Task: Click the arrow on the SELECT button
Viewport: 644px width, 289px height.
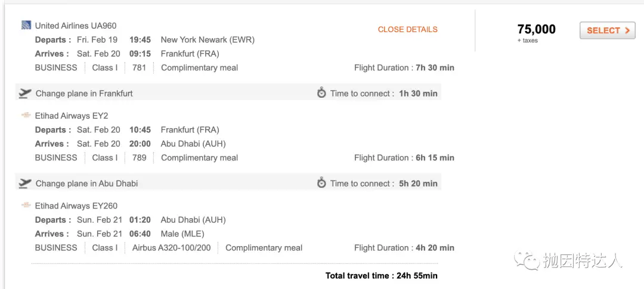Action: [627, 30]
